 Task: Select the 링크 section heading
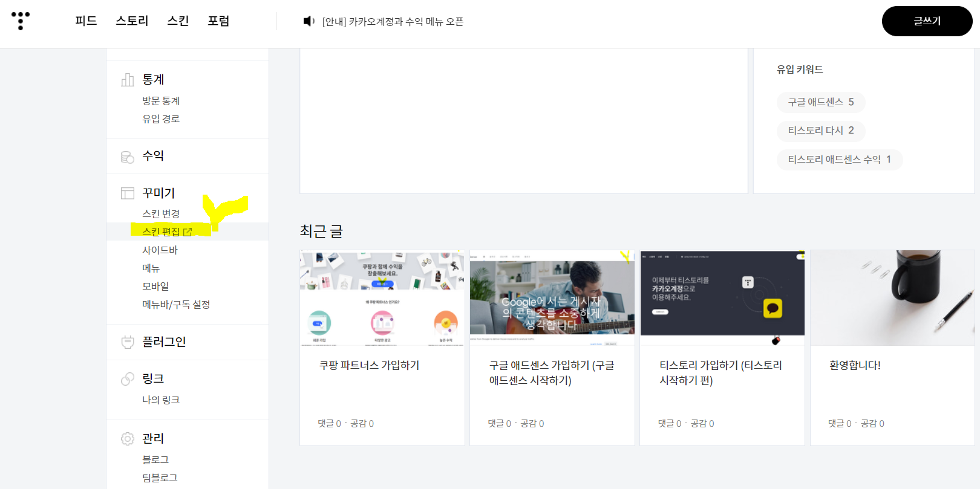153,379
